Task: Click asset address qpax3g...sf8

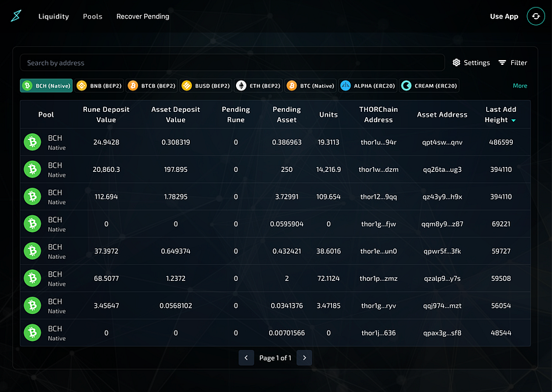Action: click(442, 333)
